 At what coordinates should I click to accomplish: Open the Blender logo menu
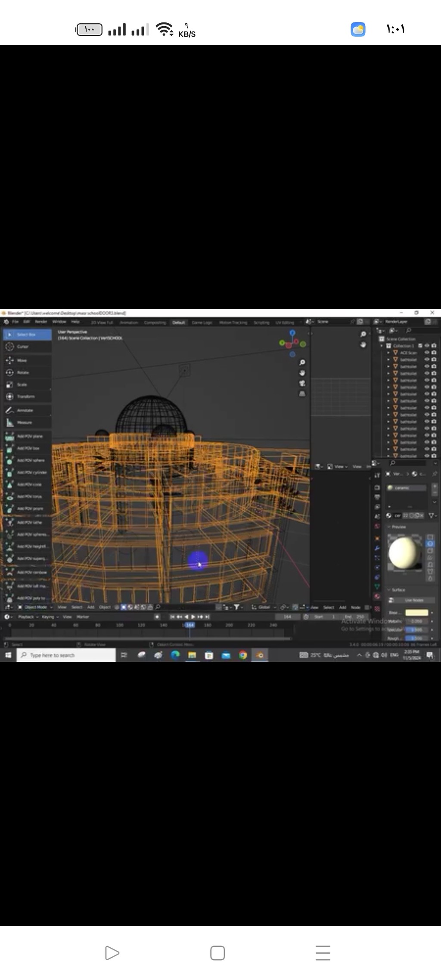[6, 322]
